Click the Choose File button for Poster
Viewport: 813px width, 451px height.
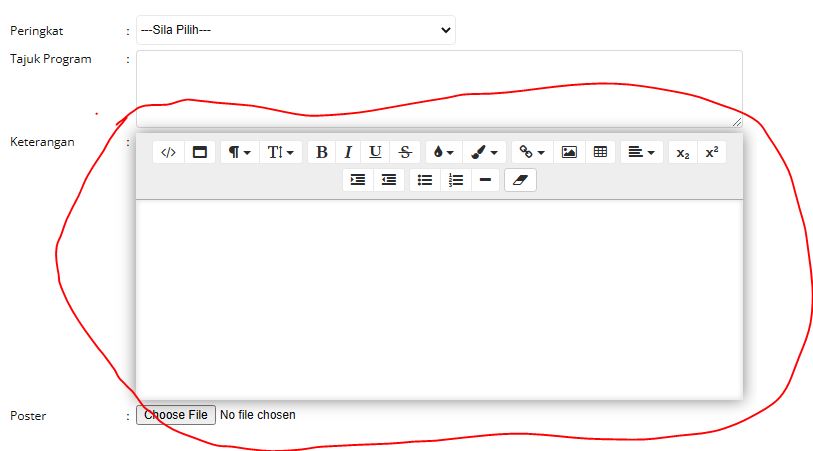176,415
